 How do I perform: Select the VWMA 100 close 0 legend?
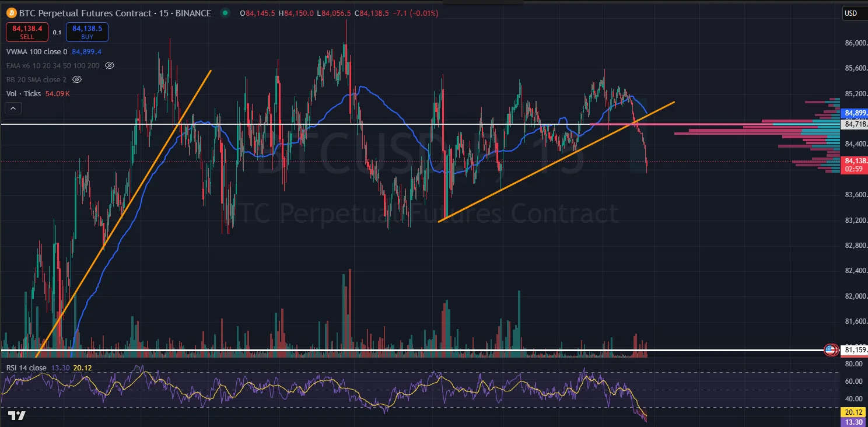coord(37,51)
